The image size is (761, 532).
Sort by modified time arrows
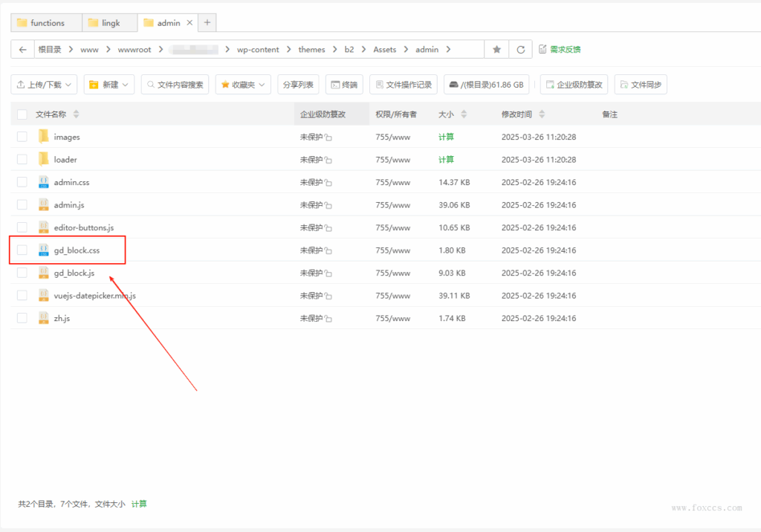point(542,114)
